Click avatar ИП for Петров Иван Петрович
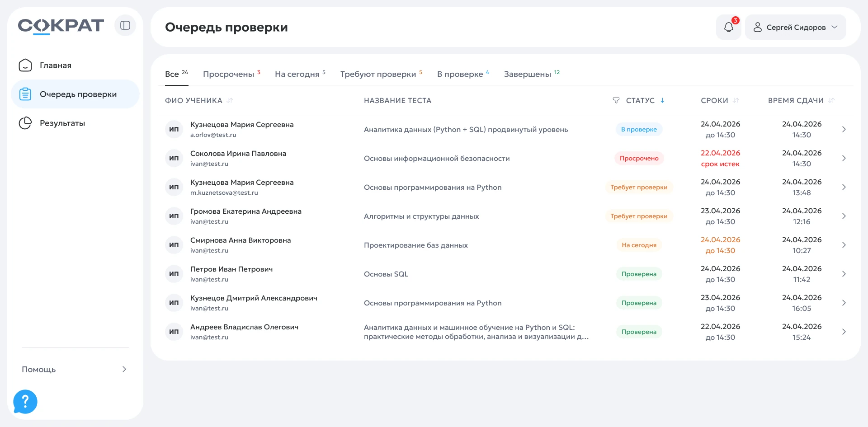This screenshot has width=868, height=427. (174, 274)
